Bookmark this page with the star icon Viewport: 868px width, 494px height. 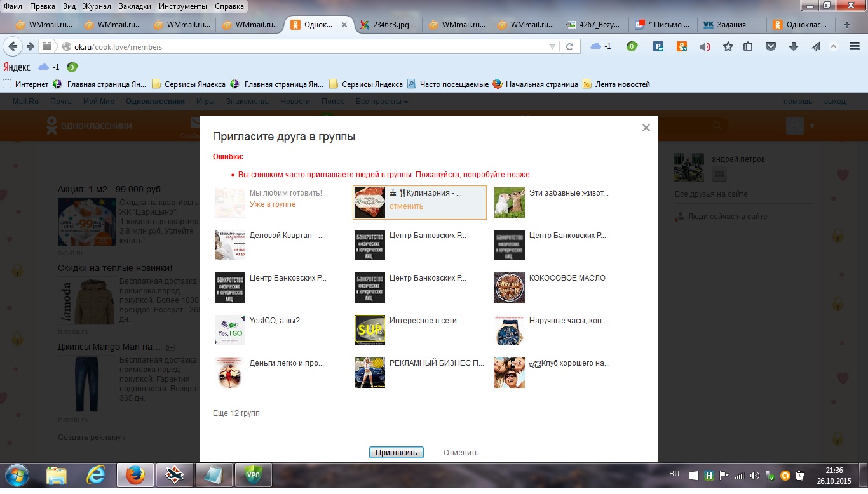(x=728, y=46)
